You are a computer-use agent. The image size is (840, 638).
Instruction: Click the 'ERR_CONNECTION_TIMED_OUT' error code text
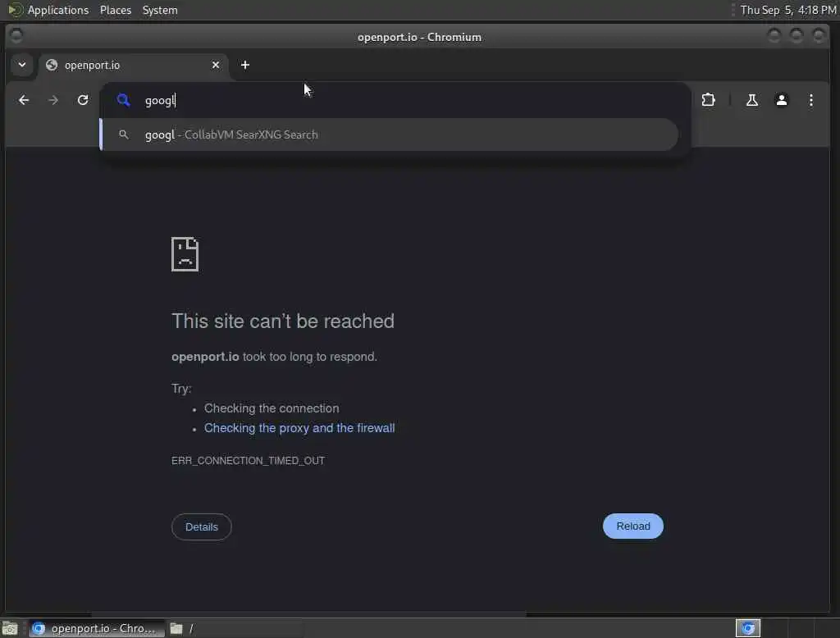click(x=248, y=461)
